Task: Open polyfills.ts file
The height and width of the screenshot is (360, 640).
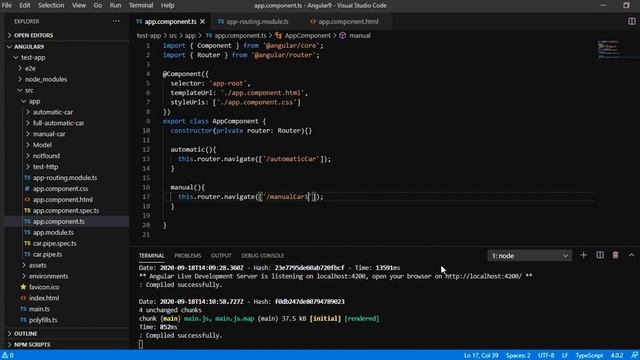Action: [43, 320]
